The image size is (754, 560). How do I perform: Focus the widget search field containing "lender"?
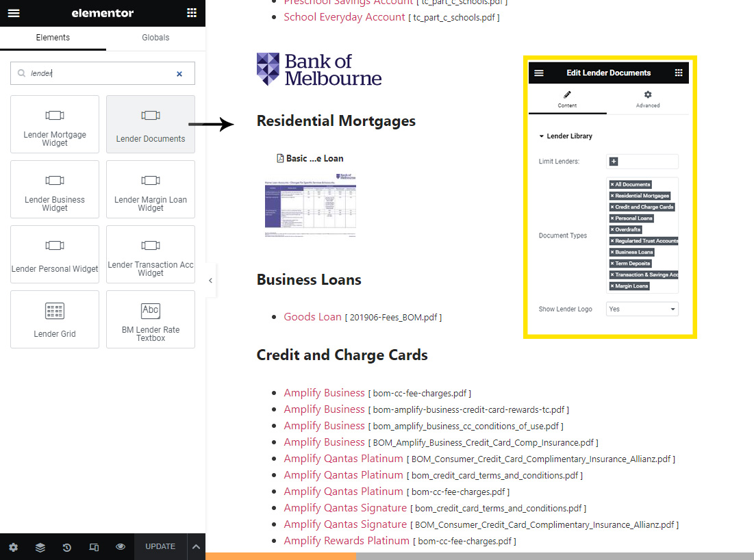pyautogui.click(x=103, y=73)
